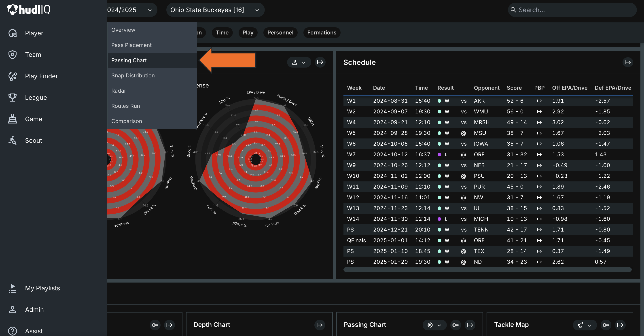Click the Tackle Map key legend icon
644x336 pixels.
[x=606, y=325]
